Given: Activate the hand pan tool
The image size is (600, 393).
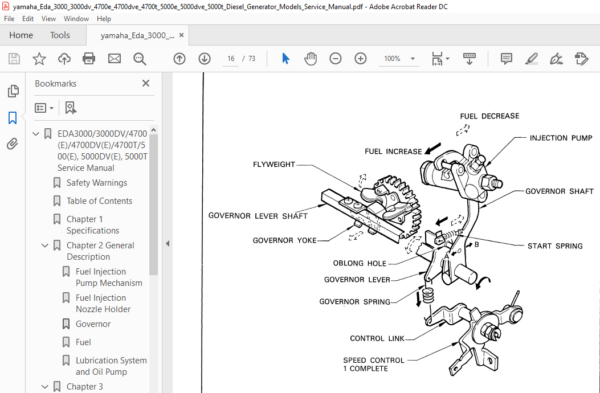Looking at the screenshot, I should pyautogui.click(x=310, y=59).
